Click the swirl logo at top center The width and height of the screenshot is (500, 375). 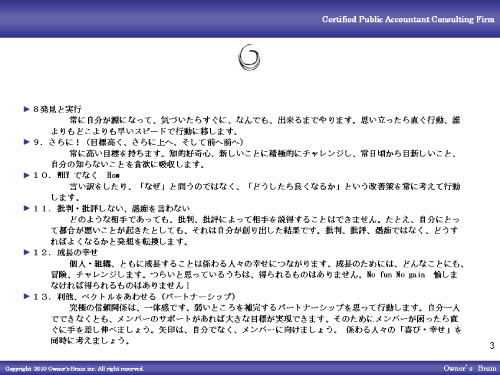click(x=249, y=57)
